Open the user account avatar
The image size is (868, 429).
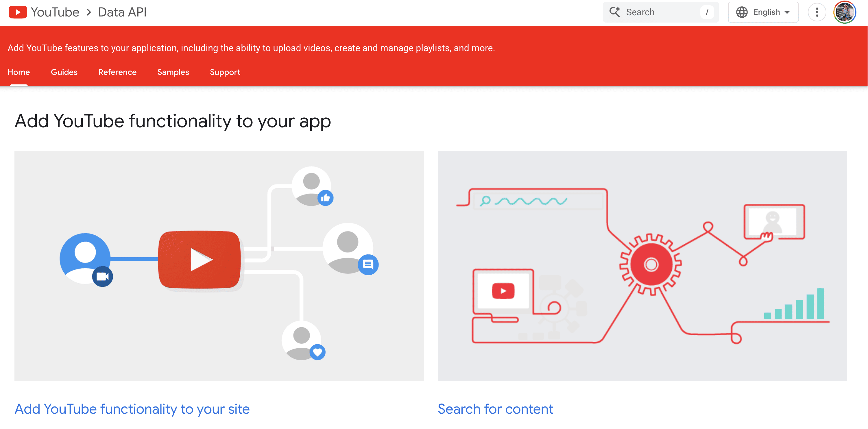click(x=844, y=12)
